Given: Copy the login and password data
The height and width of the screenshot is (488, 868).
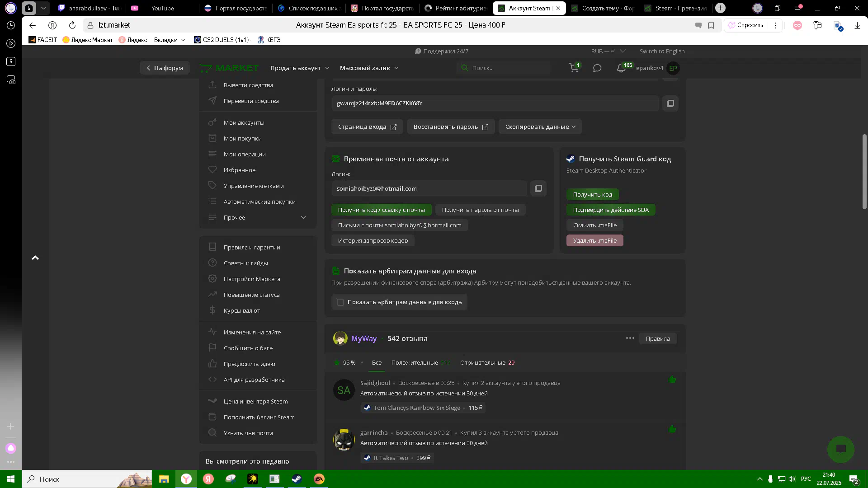Looking at the screenshot, I should (670, 103).
